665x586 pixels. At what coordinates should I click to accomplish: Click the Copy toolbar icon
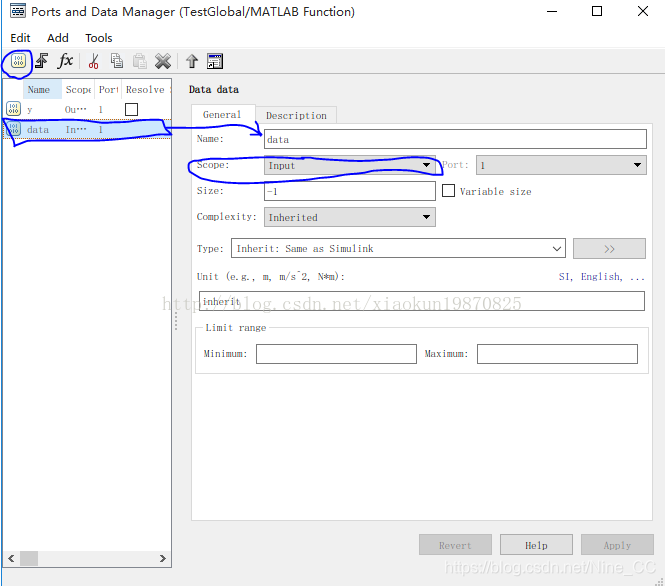[117, 61]
